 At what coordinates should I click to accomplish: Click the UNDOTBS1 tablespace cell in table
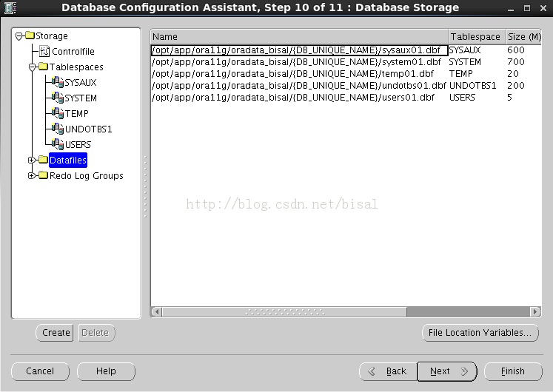click(472, 86)
